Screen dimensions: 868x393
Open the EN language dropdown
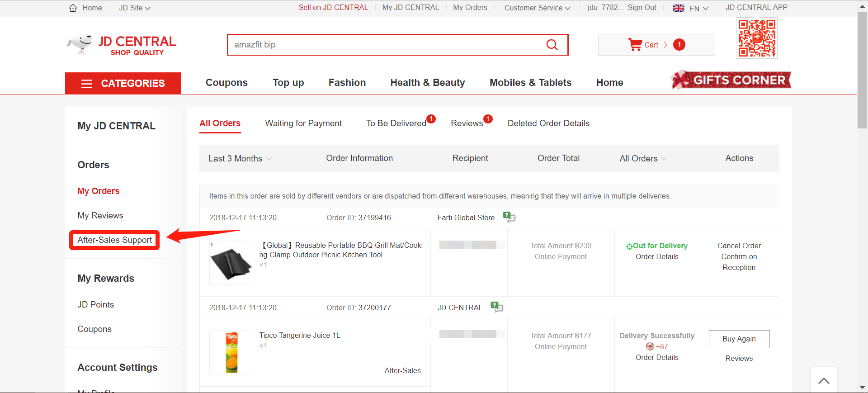(698, 8)
